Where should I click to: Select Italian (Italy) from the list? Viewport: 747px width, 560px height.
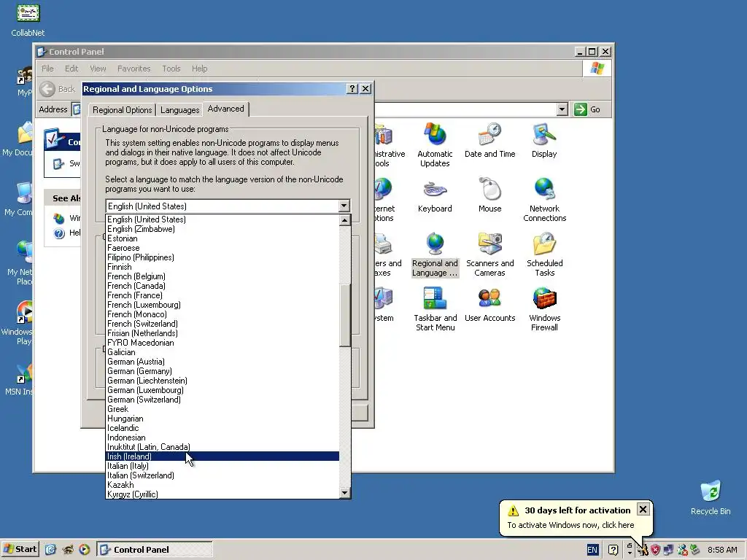click(x=222, y=466)
